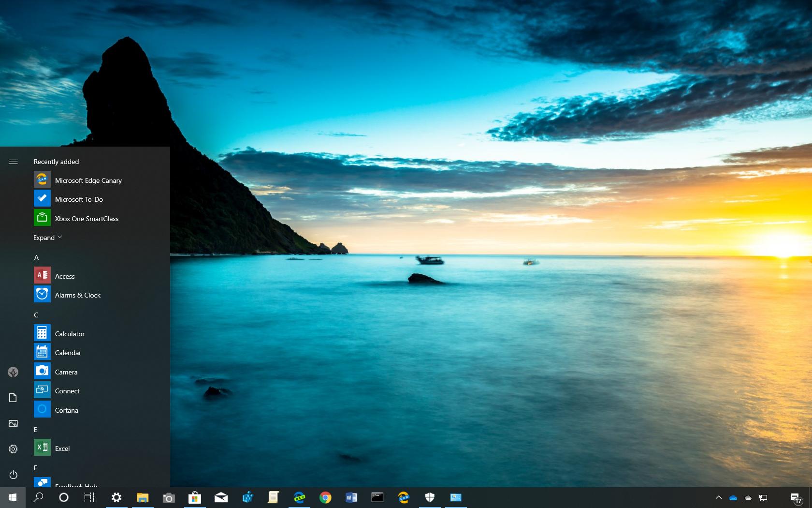Expand the Start menu navigation pane
Image resolution: width=812 pixels, height=508 pixels.
13,162
